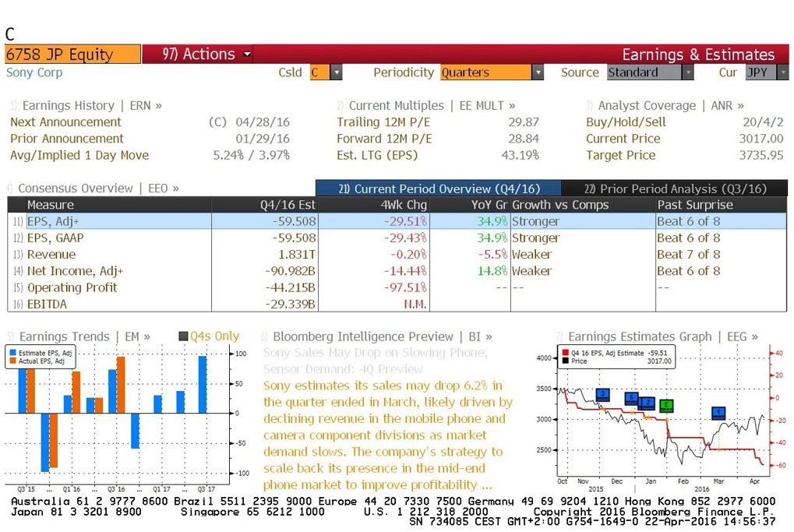Click the red Q4 16 EPS Adj Estimate legend swatch
Viewport: 794px width, 532px height.
click(x=565, y=353)
